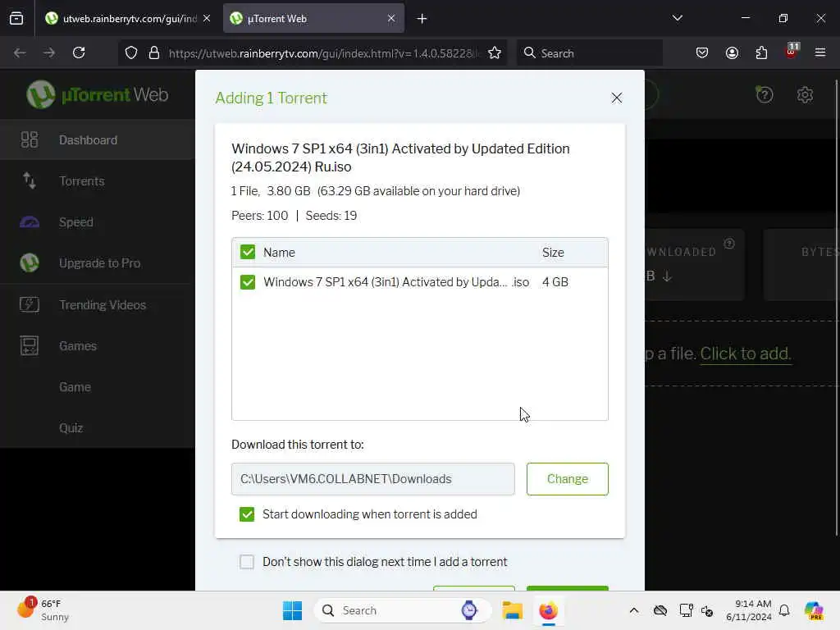Click the Games console icon
840x630 pixels.
(30, 345)
